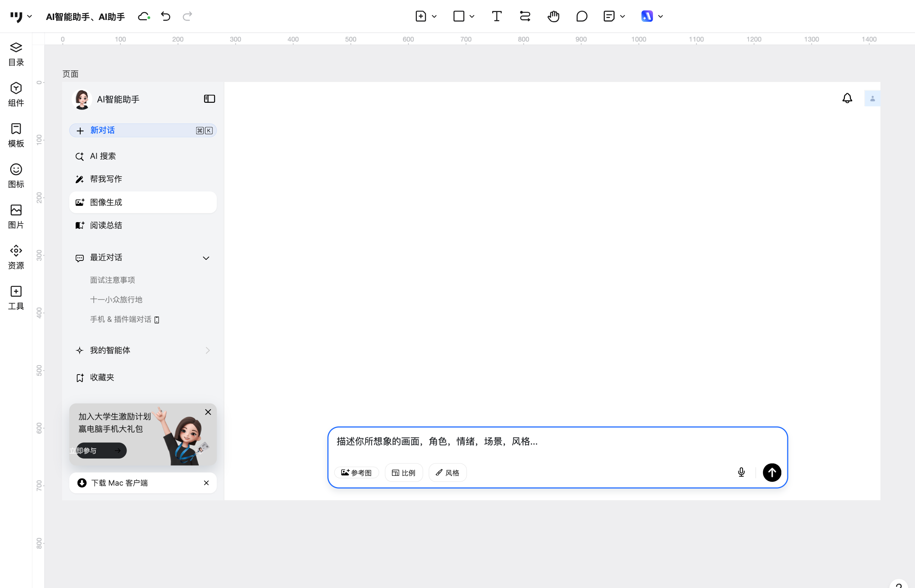Toggle the sidebar collapse icon beside AI智能助手

[209, 99]
